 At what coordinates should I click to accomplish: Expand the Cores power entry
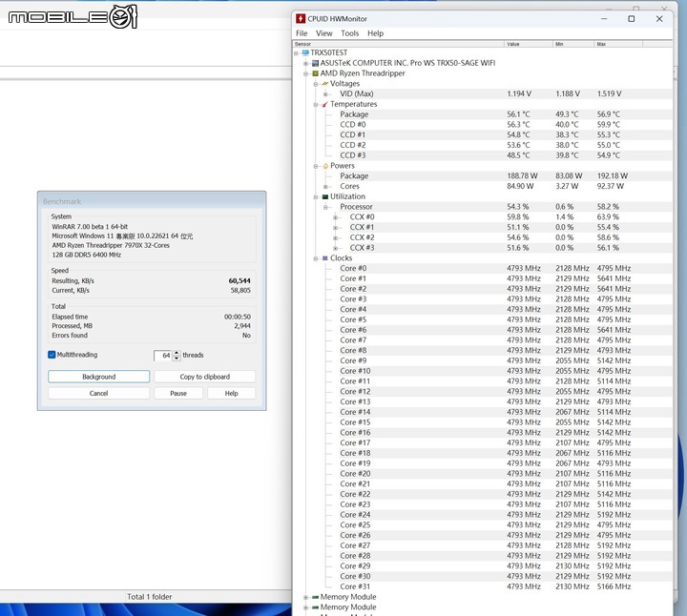coord(325,187)
